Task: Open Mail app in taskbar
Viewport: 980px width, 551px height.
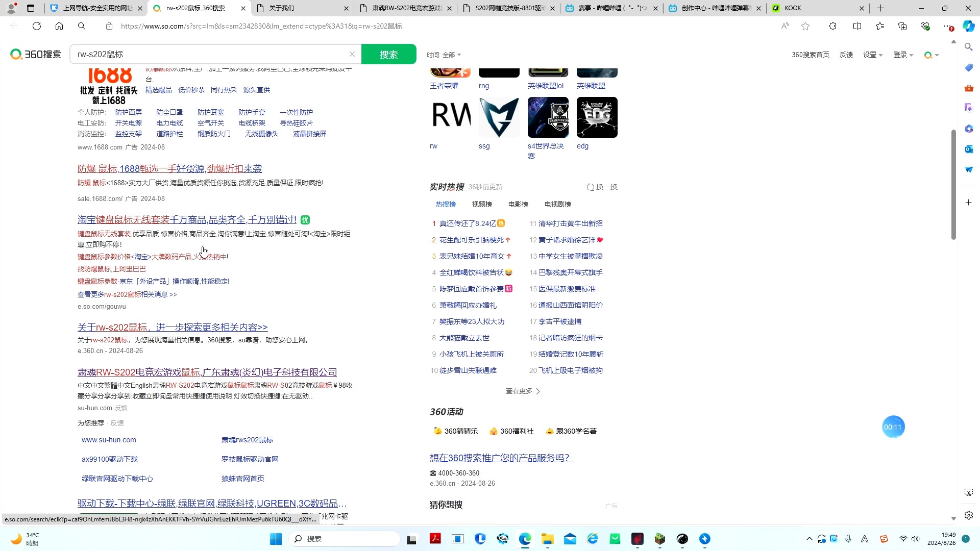Action: tap(570, 539)
